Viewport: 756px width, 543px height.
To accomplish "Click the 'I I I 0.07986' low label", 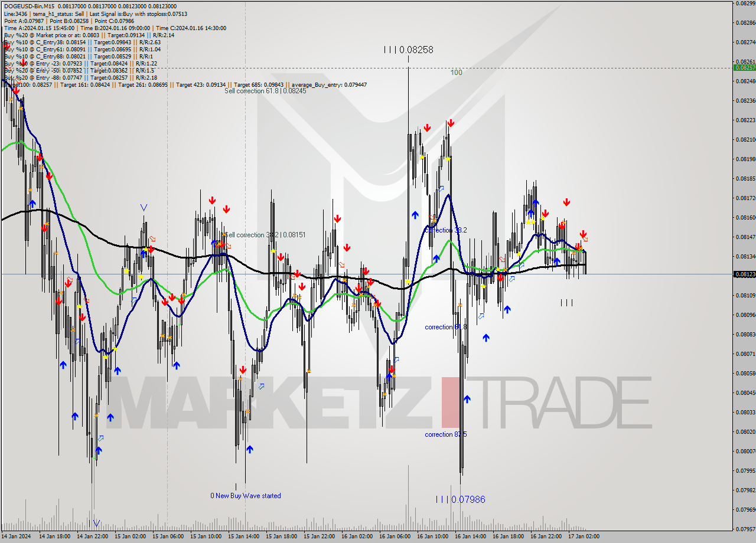I will tap(460, 499).
